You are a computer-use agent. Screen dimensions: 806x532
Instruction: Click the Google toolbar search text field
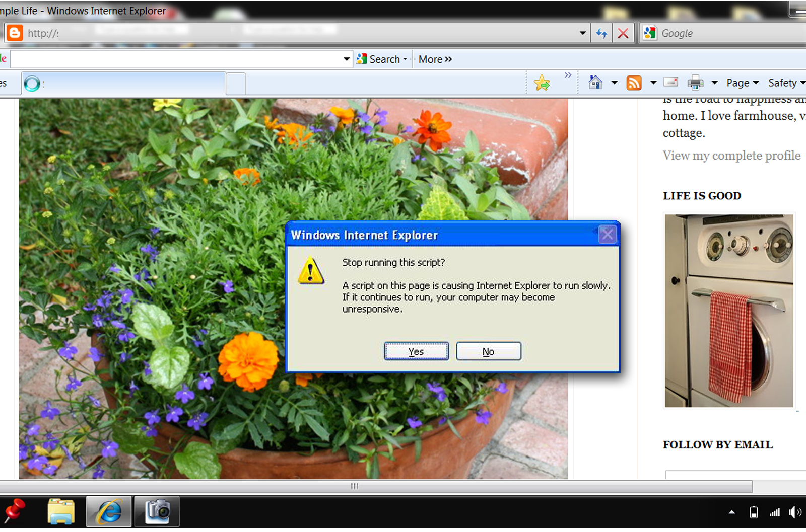(x=175, y=59)
